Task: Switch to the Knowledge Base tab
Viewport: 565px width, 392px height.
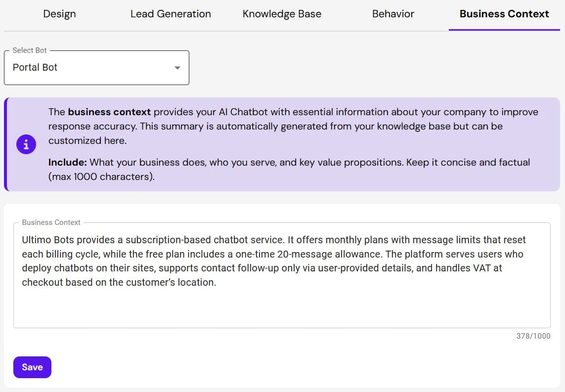Action: click(x=281, y=14)
